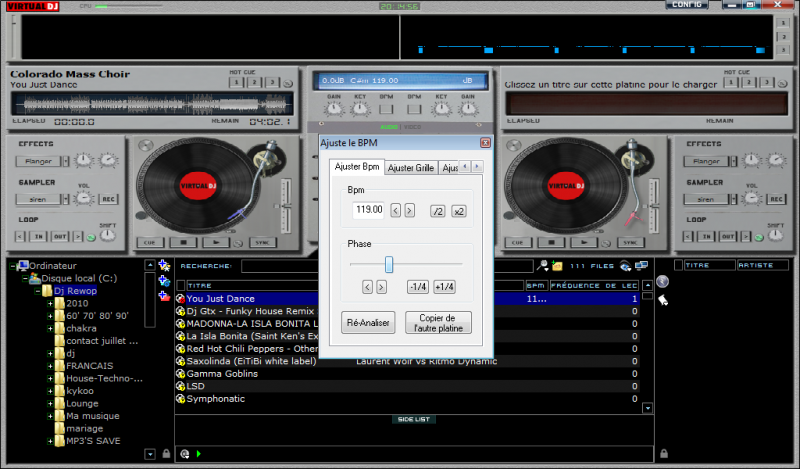The height and width of the screenshot is (469, 800).
Task: Set loop IN point on left deck
Action: coord(37,236)
